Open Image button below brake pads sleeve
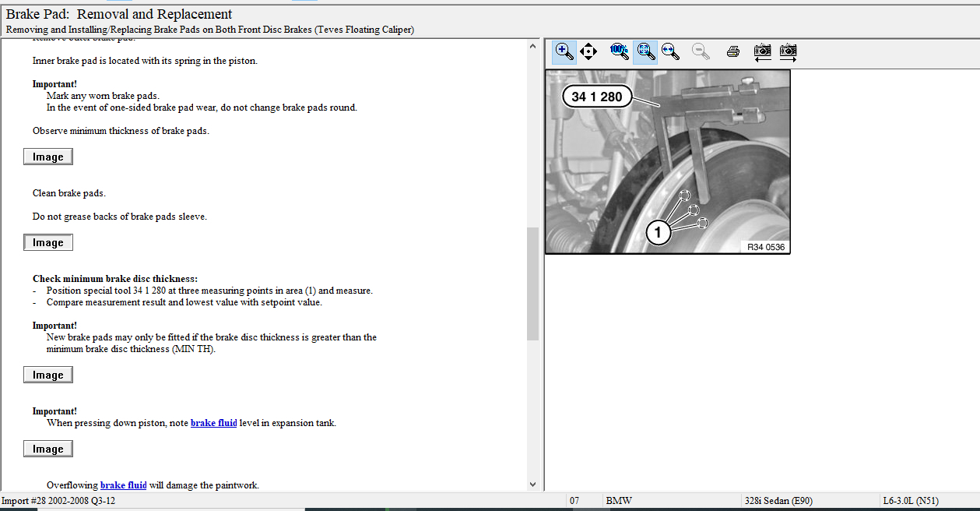Viewport: 980px width, 511px height. [x=48, y=243]
